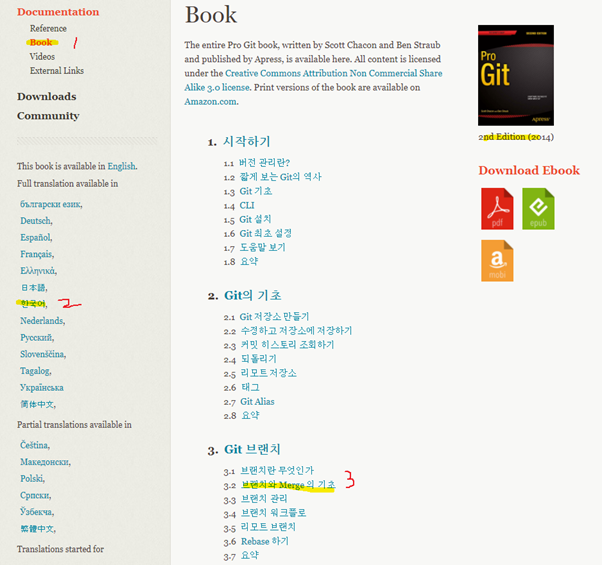This screenshot has height=565, width=602.
Task: Open Videos in the sidebar
Action: pos(42,56)
